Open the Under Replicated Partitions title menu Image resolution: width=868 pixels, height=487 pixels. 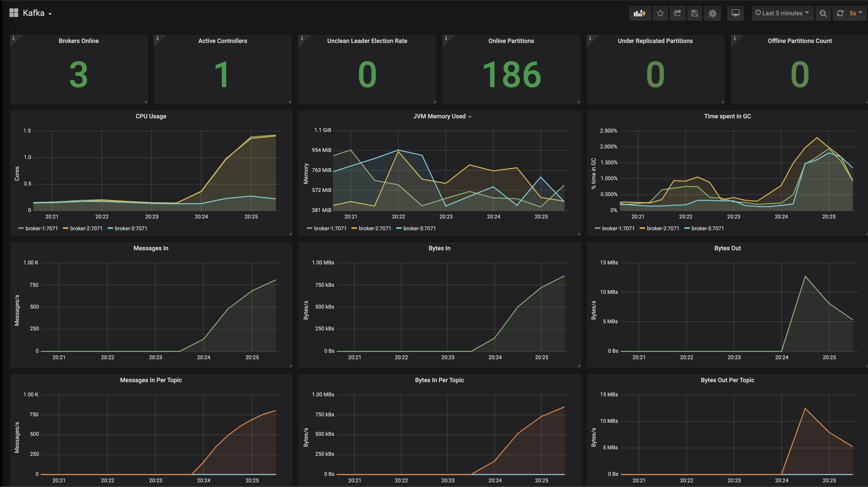tap(655, 41)
